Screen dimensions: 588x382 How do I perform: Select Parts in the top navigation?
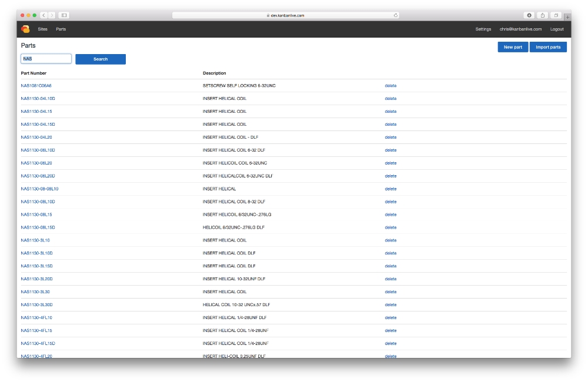(x=61, y=29)
